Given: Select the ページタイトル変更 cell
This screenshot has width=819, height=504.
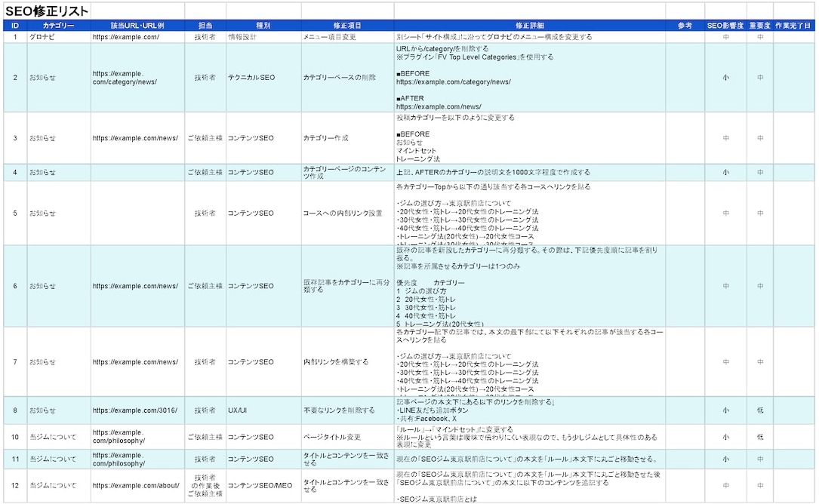Looking at the screenshot, I should pyautogui.click(x=347, y=437).
